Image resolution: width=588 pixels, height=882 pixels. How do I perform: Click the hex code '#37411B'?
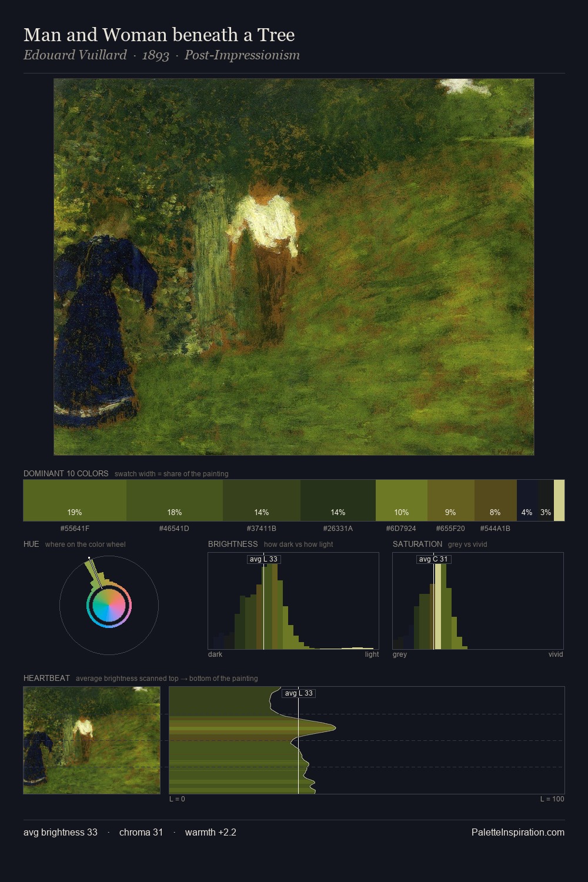pyautogui.click(x=262, y=529)
